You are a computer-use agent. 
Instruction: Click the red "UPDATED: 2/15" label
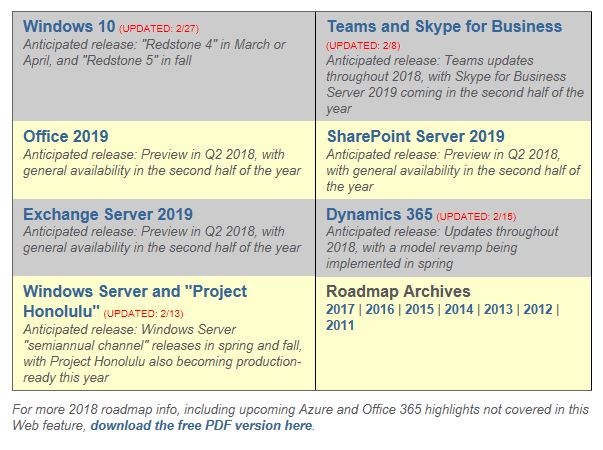(475, 216)
